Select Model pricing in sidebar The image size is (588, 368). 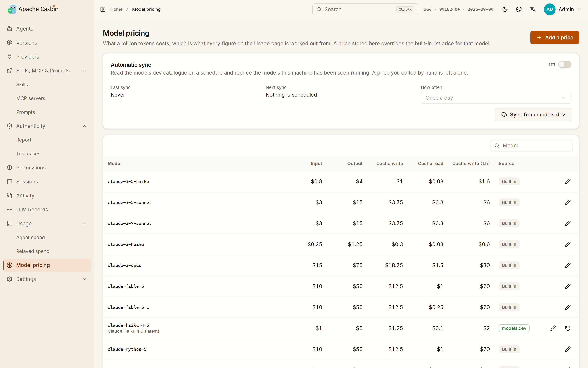(x=47, y=265)
